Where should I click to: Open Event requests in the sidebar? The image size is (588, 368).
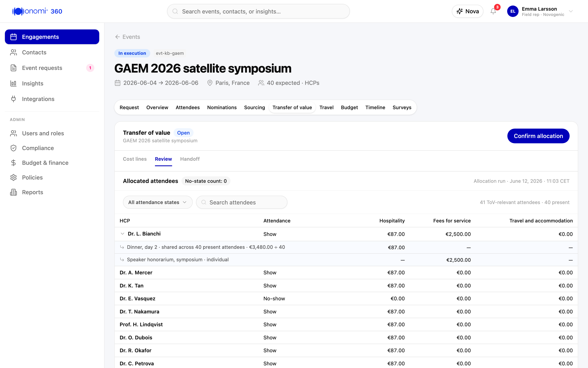point(52,68)
